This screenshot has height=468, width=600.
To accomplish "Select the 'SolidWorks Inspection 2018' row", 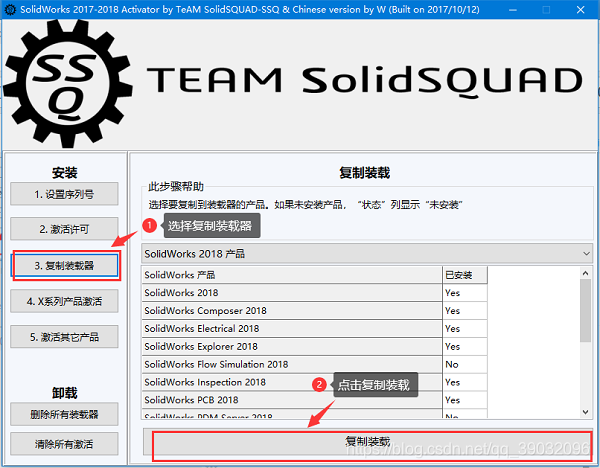I will coord(315,382).
